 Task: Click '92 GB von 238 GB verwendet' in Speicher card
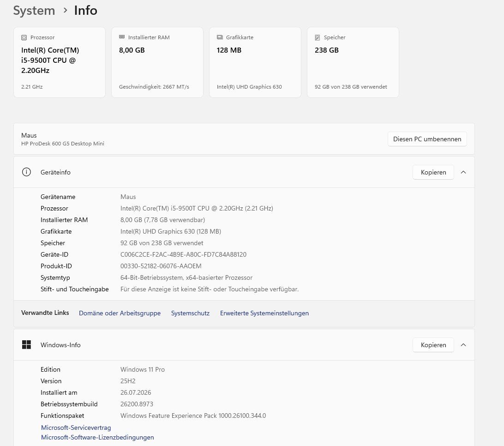(351, 87)
